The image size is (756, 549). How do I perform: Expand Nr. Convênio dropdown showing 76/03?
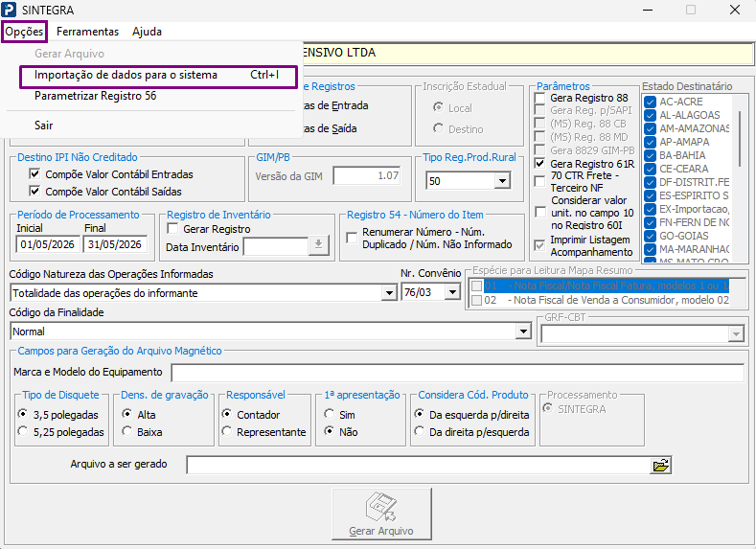point(452,292)
